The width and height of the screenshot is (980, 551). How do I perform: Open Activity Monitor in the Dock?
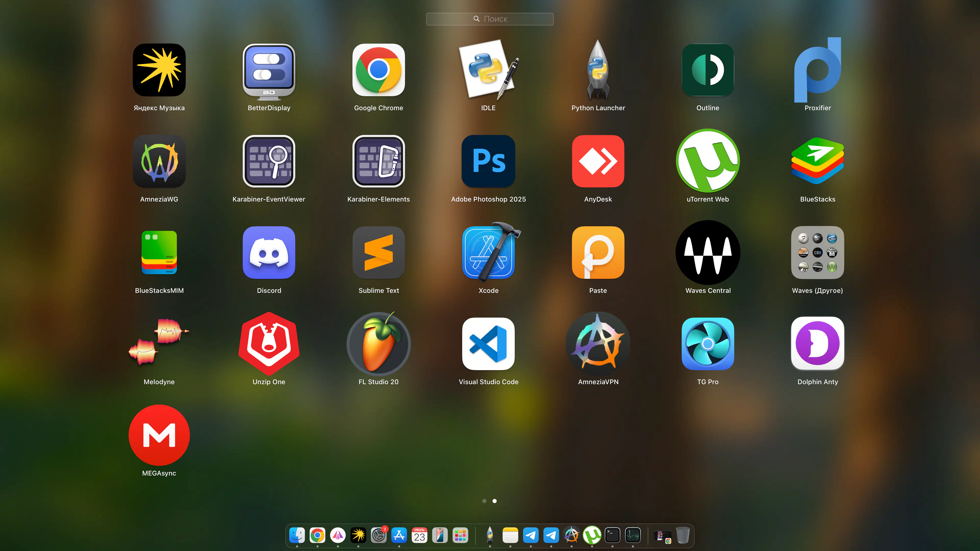point(633,535)
